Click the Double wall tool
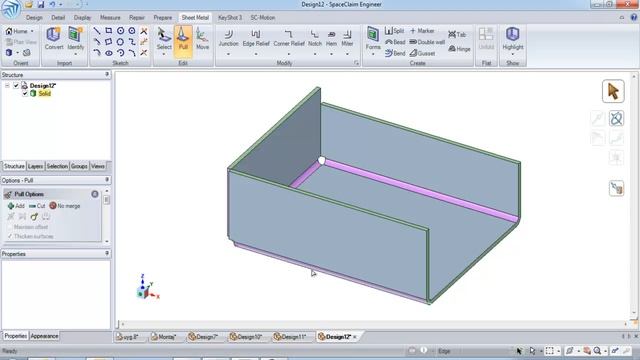The image size is (640, 360). (x=427, y=42)
